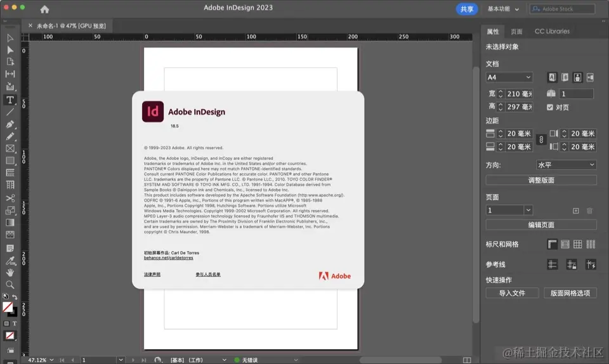609x364 pixels.
Task: Click the 编辑页面 button
Action: 541,224
